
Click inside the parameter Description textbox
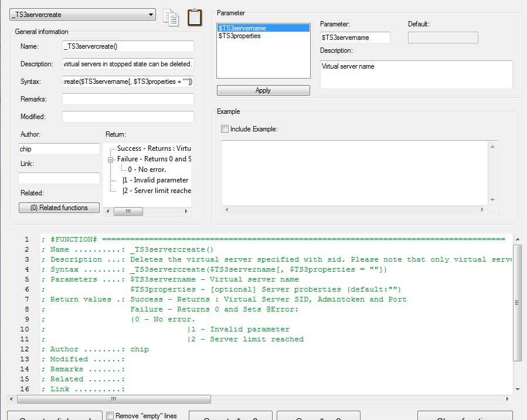416,74
